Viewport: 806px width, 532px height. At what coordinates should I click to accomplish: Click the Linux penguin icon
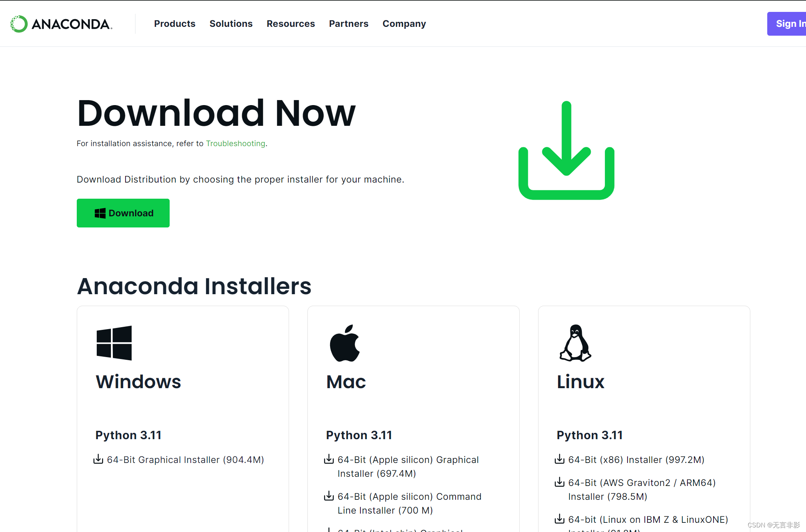[575, 343]
